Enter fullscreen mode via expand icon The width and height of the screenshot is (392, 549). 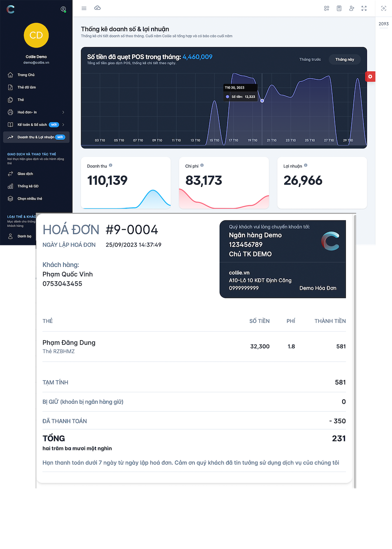tap(364, 8)
